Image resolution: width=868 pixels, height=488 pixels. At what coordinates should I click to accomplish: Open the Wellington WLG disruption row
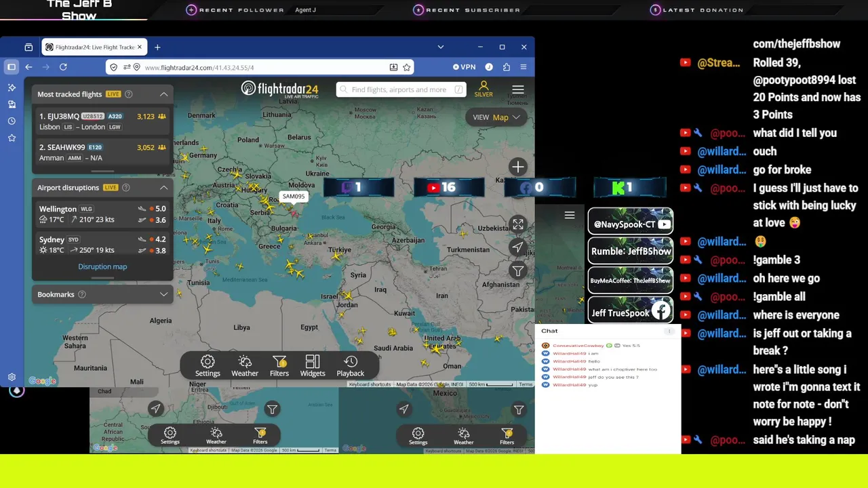(103, 214)
